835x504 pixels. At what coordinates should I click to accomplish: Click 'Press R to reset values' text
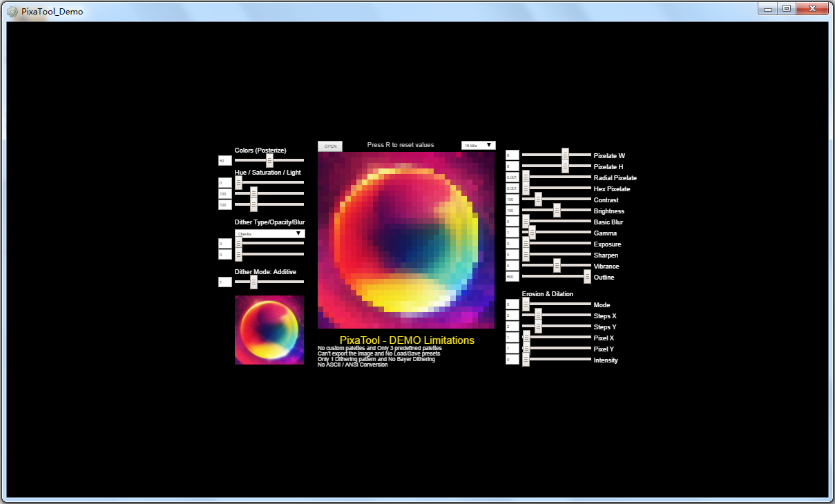401,145
